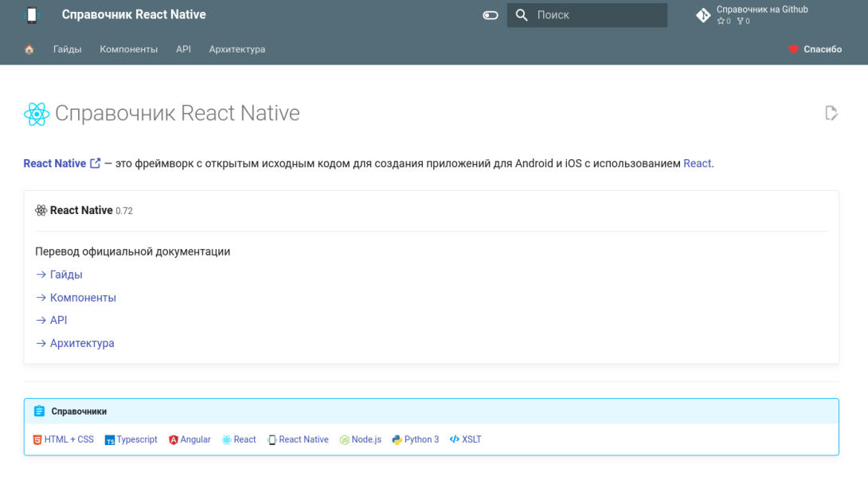Open the HTML + CSS reference link

68,439
